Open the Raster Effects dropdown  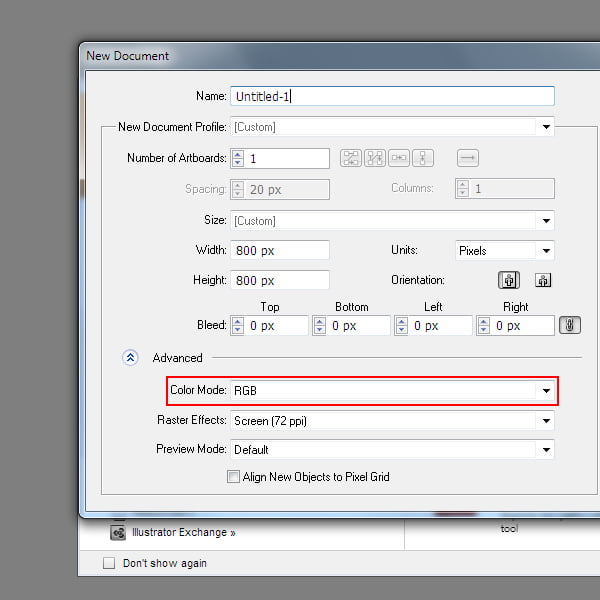click(x=392, y=421)
